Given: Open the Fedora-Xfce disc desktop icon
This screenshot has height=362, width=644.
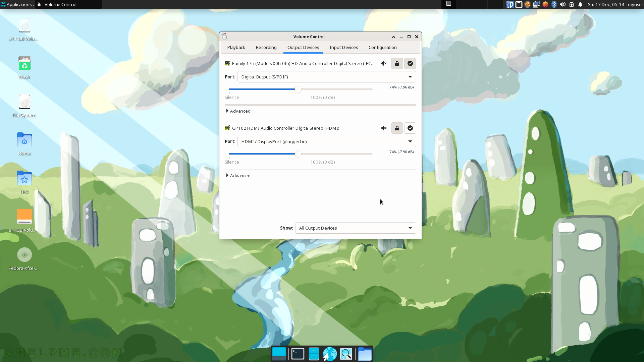Looking at the screenshot, I should coord(24,259).
